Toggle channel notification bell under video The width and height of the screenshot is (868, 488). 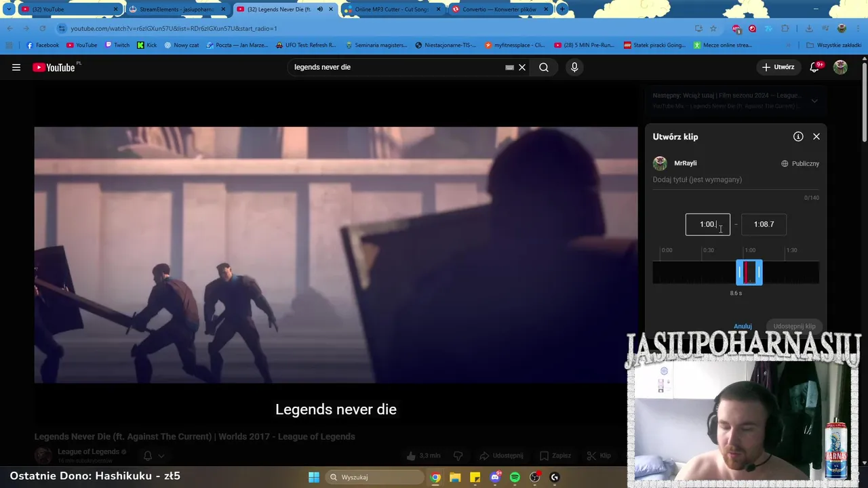(148, 455)
